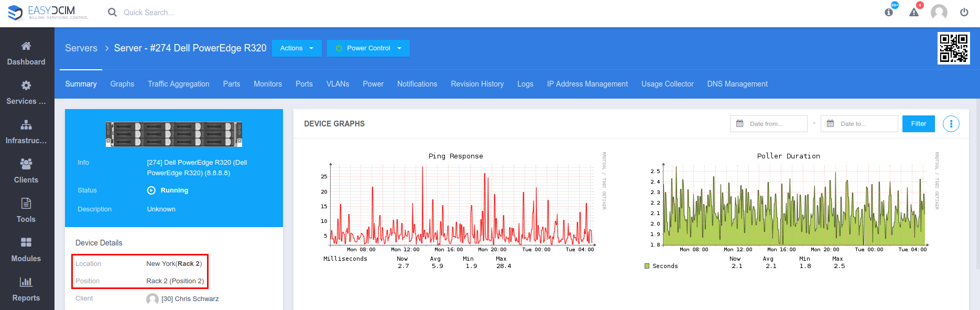Click the Quick Search magnifier icon
Viewport: 980px width, 310px height.
(112, 12)
